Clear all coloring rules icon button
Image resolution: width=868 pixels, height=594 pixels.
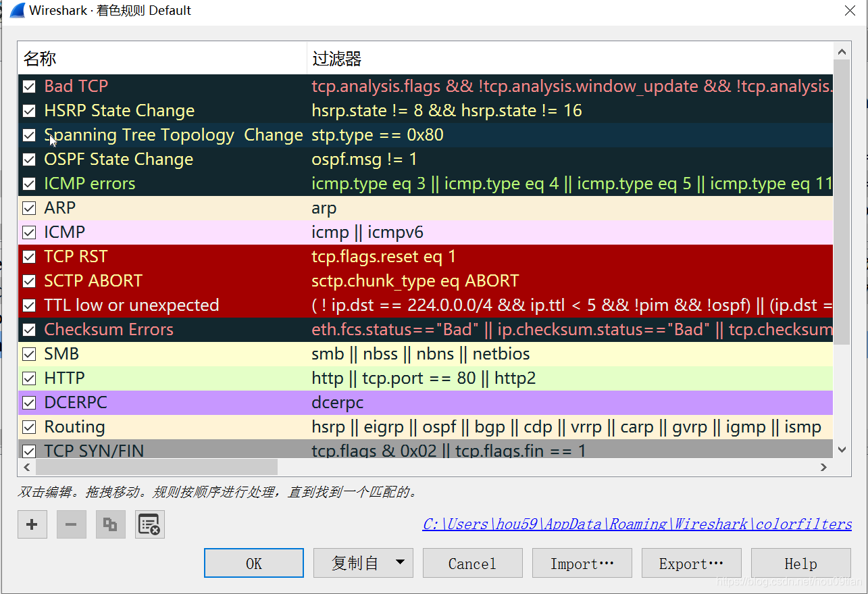click(x=149, y=524)
